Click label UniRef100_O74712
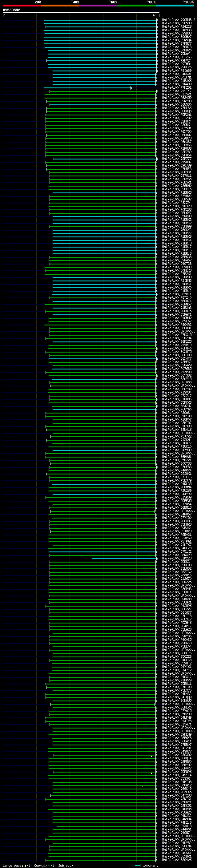 tap(177, 670)
